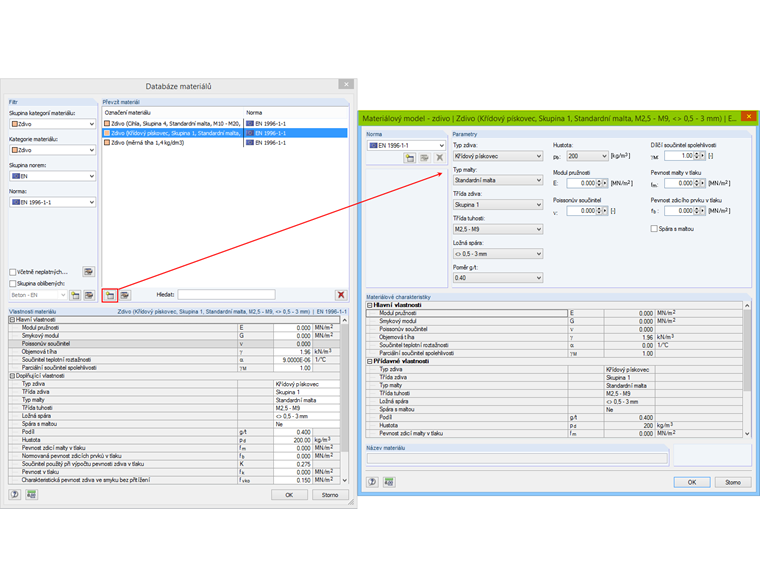Click the Modul pružnosti E input field
This screenshot has height=588, width=760.
pyautogui.click(x=582, y=183)
